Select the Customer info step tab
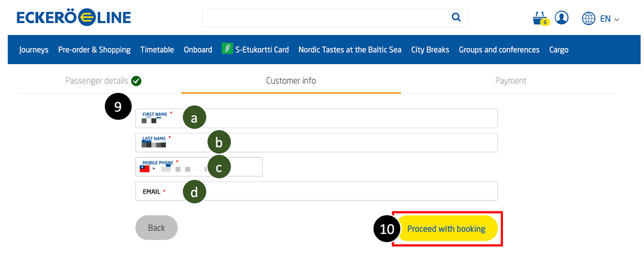Image resolution: width=644 pixels, height=264 pixels. click(291, 81)
